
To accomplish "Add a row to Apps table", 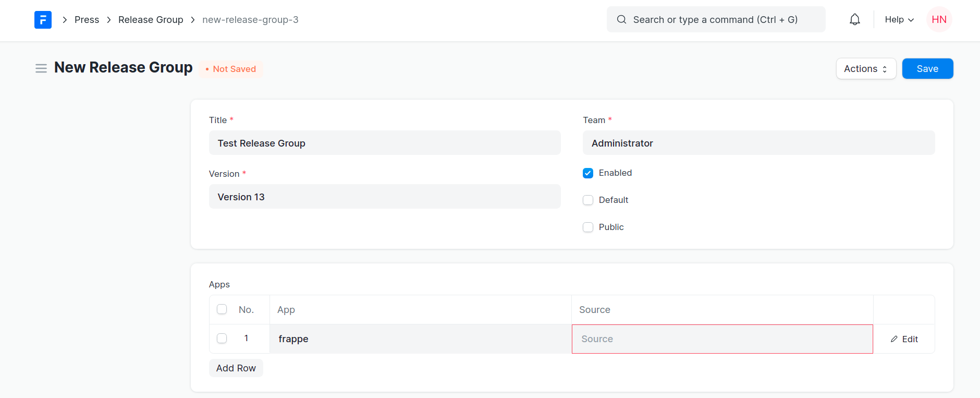I will 236,368.
